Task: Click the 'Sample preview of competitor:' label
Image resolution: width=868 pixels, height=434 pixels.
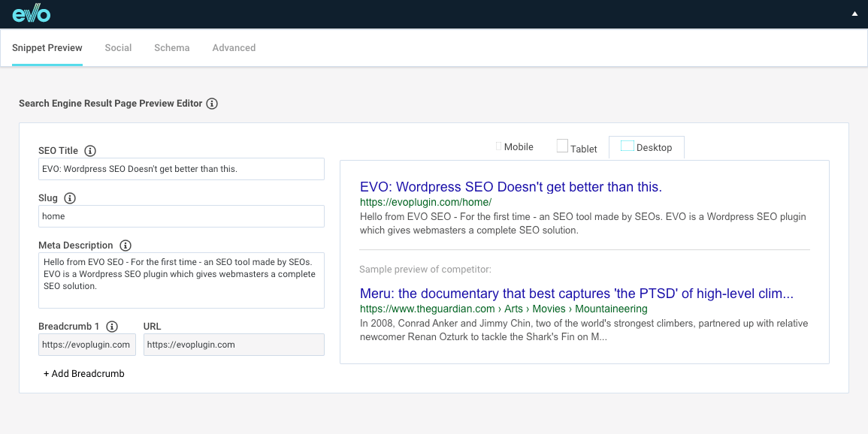Action: click(425, 270)
